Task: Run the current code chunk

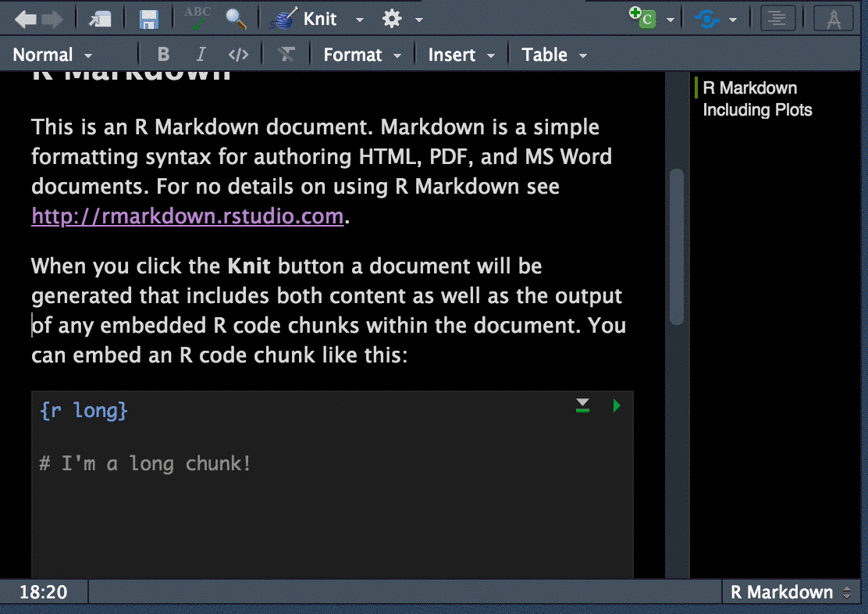Action: click(617, 405)
